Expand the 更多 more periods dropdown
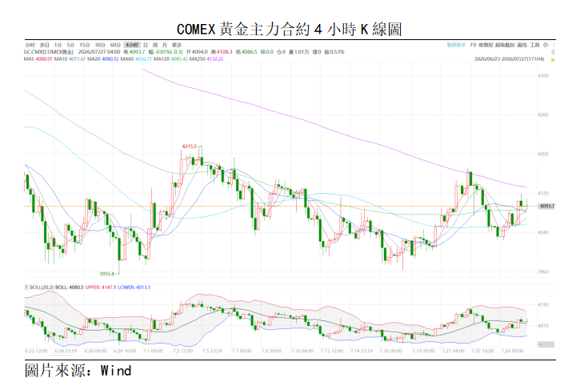This screenshot has height=390, width=588. point(177,45)
